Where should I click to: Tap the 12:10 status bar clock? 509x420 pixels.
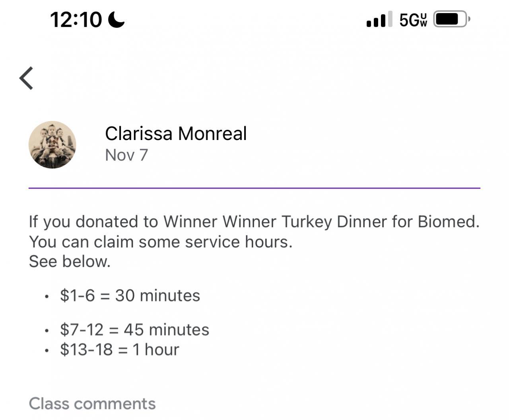[76, 19]
